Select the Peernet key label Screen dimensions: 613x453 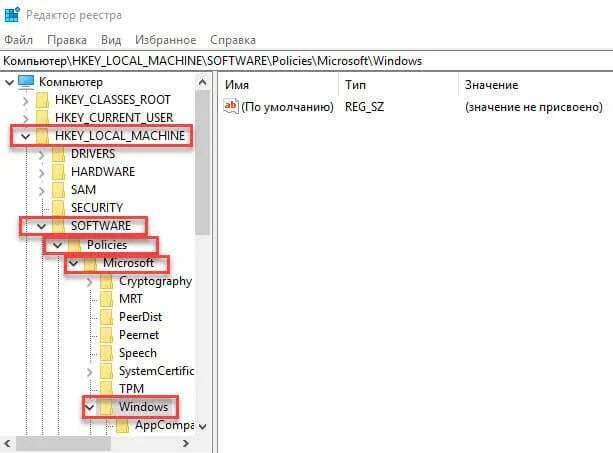(139, 335)
